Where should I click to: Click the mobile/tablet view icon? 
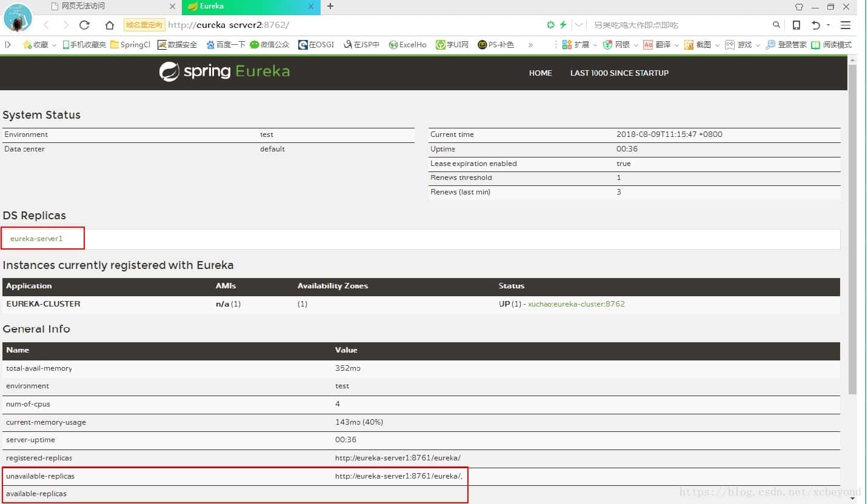point(796,25)
